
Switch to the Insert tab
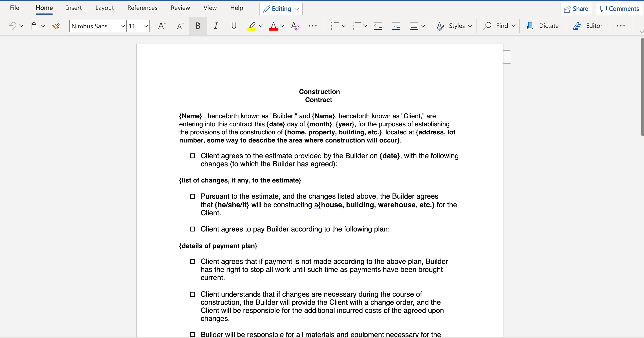pyautogui.click(x=74, y=8)
